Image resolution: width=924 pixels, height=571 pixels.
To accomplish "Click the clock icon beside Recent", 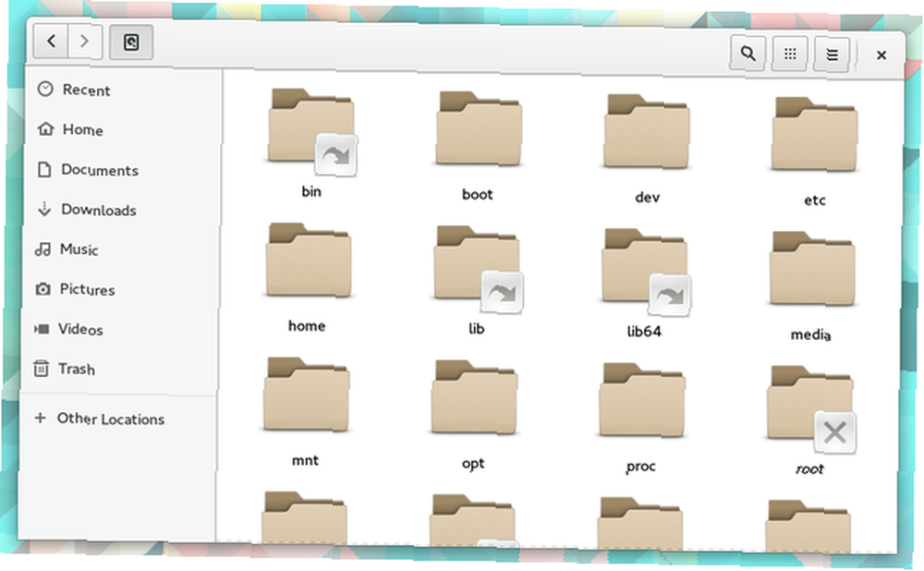I will click(45, 89).
